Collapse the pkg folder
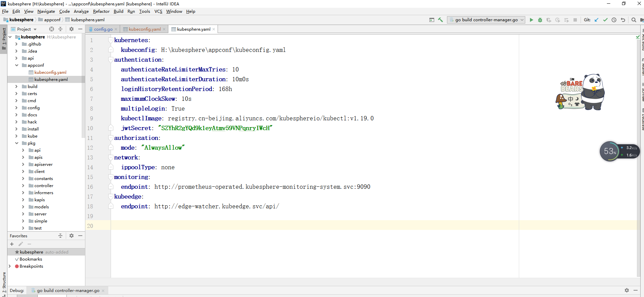 point(16,143)
